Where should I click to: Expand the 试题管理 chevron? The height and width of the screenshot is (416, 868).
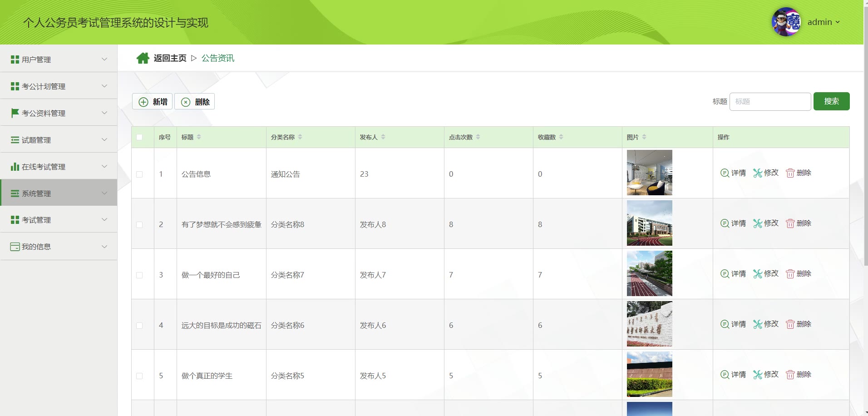tap(104, 139)
